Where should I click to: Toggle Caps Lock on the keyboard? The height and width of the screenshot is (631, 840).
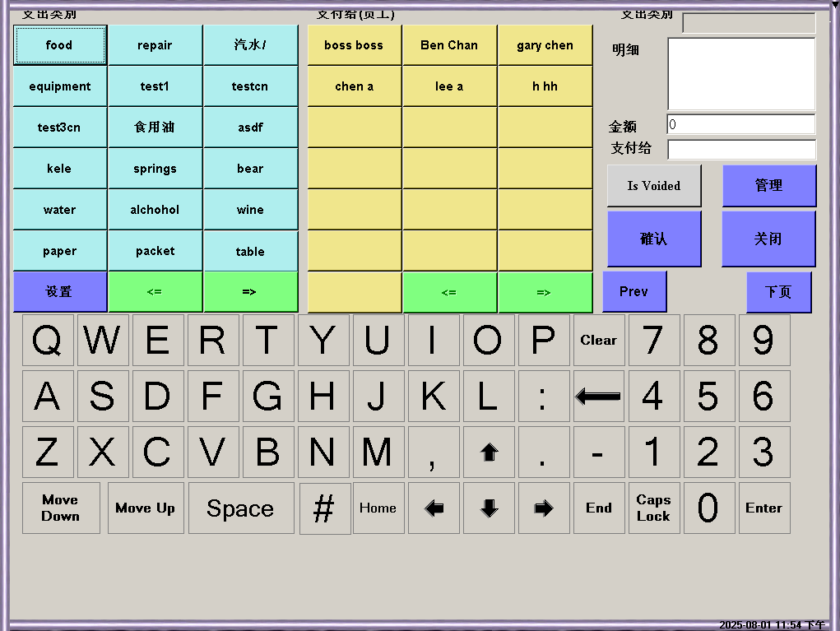tap(653, 508)
